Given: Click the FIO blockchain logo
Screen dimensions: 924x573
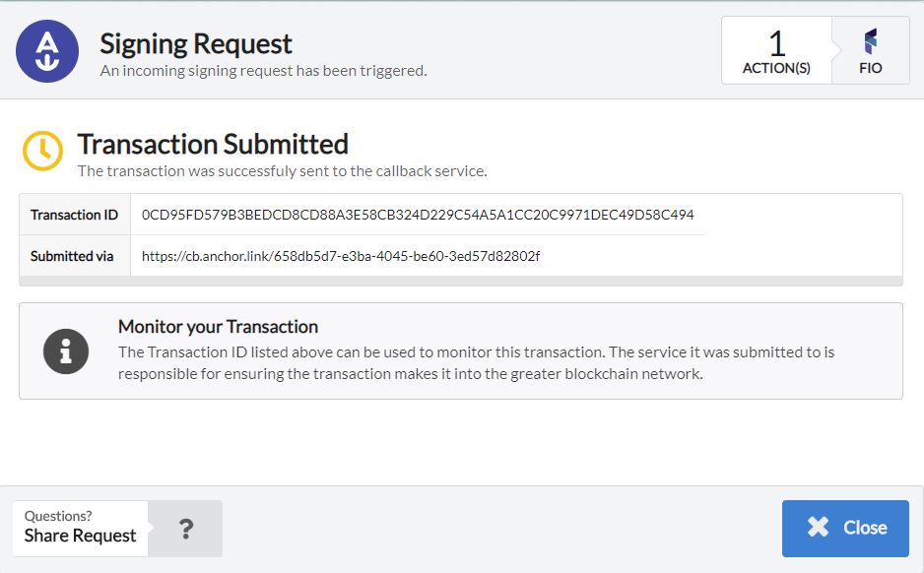Looking at the screenshot, I should point(870,41).
